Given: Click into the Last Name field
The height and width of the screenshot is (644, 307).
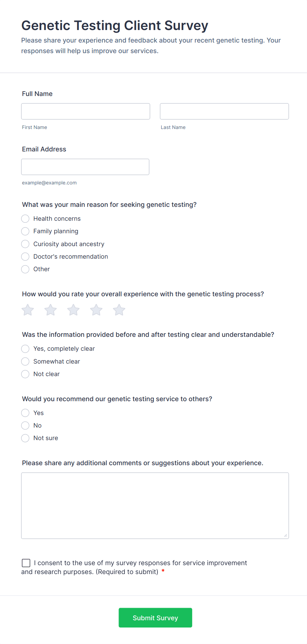Looking at the screenshot, I should coord(224,112).
